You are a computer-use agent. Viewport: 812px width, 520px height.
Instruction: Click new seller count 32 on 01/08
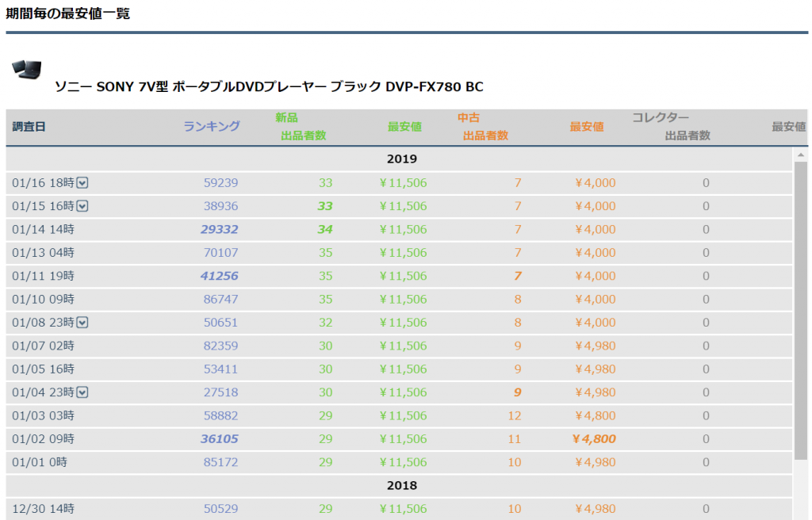pos(326,323)
